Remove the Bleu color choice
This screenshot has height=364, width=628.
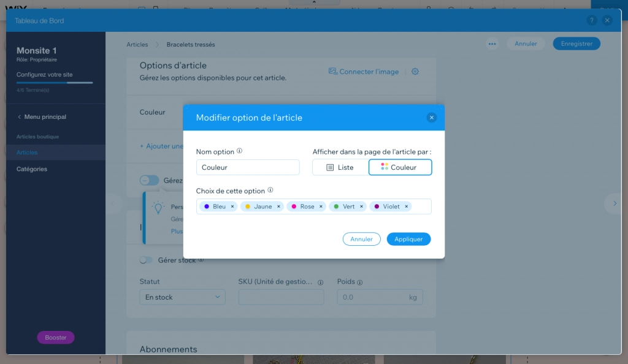232,207
